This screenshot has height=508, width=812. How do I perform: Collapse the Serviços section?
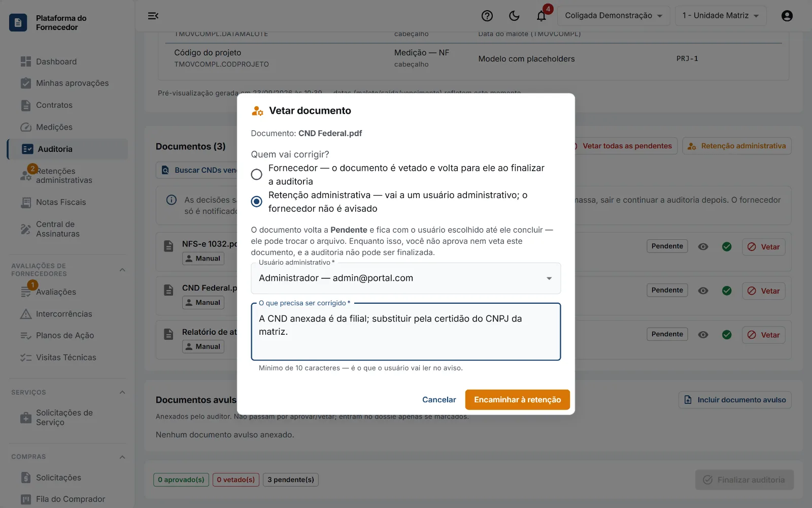[122, 392]
